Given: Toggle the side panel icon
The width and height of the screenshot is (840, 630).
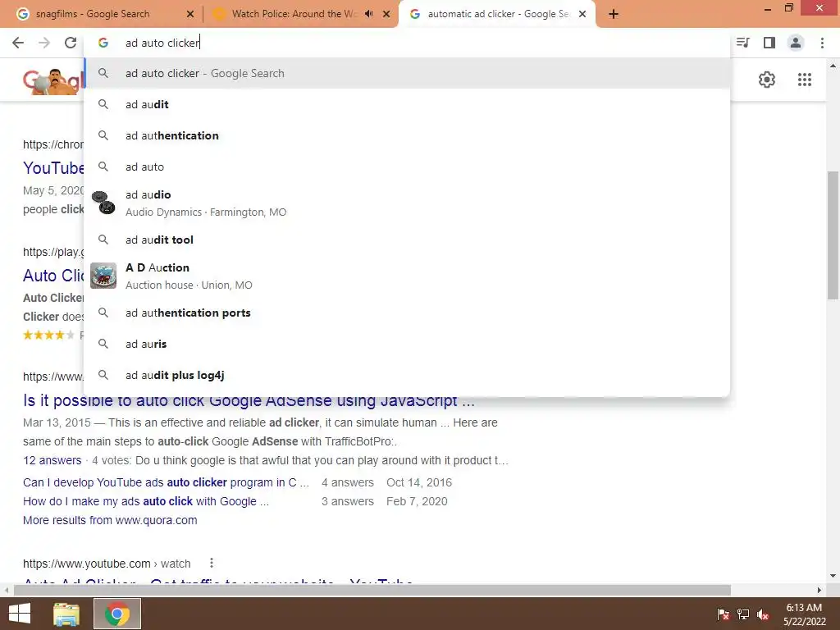Looking at the screenshot, I should (769, 43).
